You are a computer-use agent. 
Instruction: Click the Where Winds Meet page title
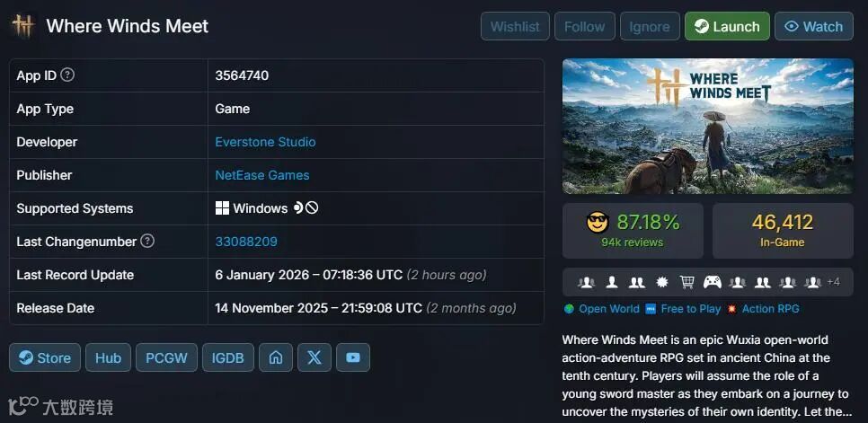coord(128,26)
